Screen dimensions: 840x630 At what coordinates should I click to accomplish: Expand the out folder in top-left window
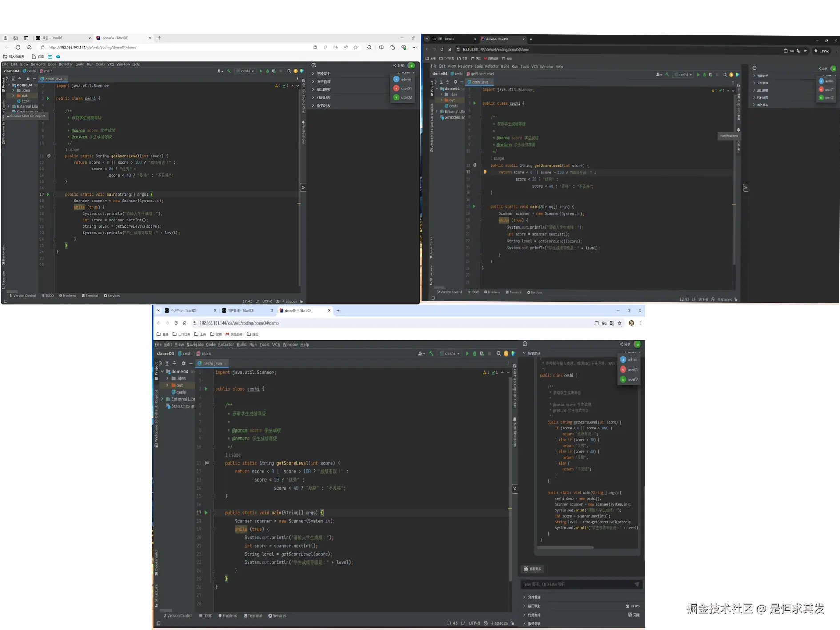pos(13,96)
